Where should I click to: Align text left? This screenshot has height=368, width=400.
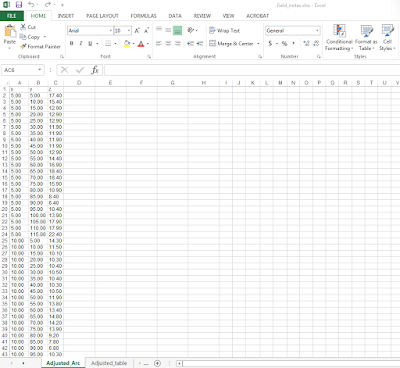[159, 43]
